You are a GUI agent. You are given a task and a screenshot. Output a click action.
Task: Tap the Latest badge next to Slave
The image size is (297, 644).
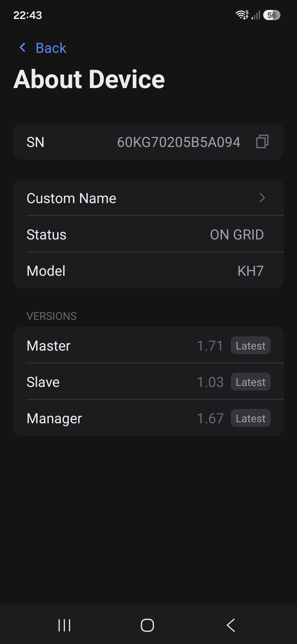point(251,382)
